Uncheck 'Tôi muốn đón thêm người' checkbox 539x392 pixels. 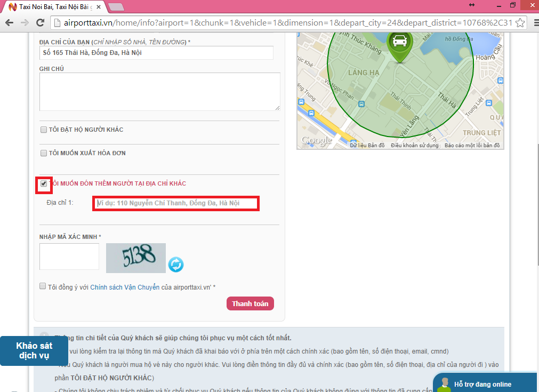(44, 183)
